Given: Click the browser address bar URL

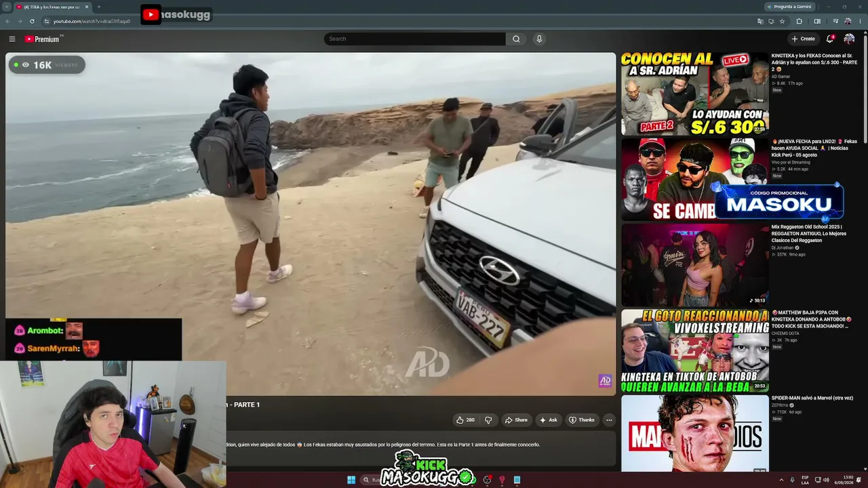Looking at the screenshot, I should (92, 21).
